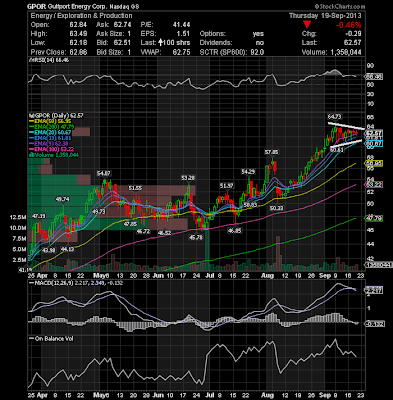Click the yellow 56.95 axis price tag

point(374,163)
